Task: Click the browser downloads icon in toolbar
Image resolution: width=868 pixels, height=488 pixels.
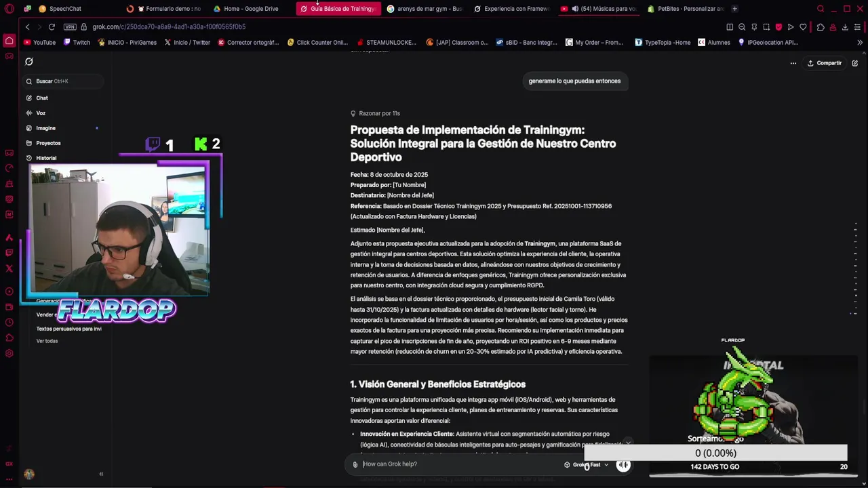Action: point(845,27)
